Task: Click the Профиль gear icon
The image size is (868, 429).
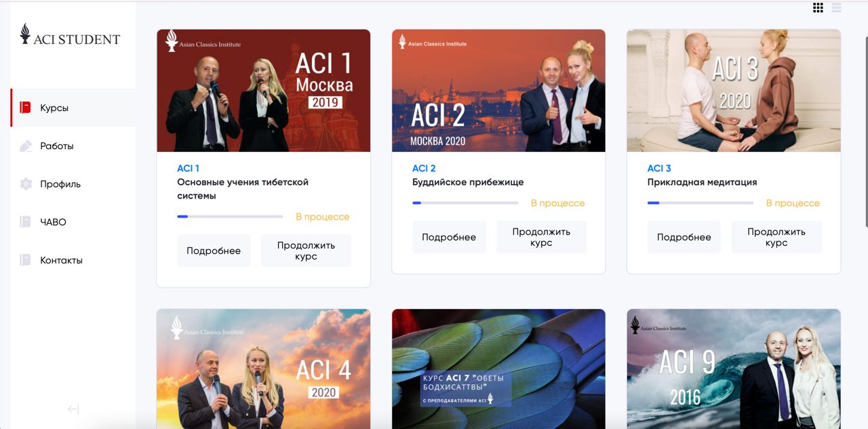Action: [26, 184]
